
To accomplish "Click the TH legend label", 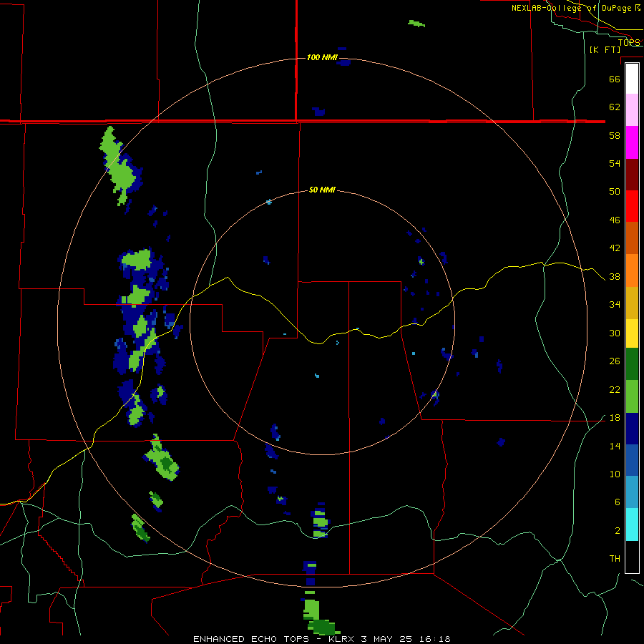I will pyautogui.click(x=615, y=559).
